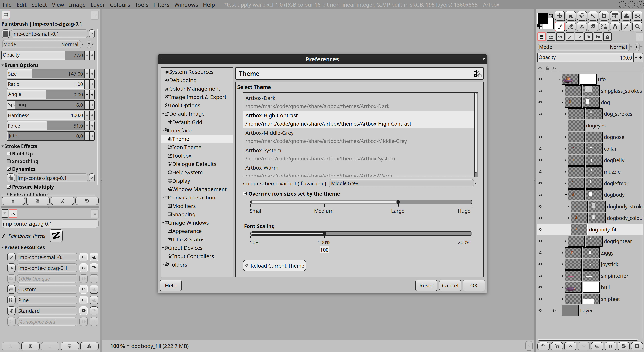The height and width of the screenshot is (352, 644).
Task: Open the Windows menu
Action: [186, 5]
